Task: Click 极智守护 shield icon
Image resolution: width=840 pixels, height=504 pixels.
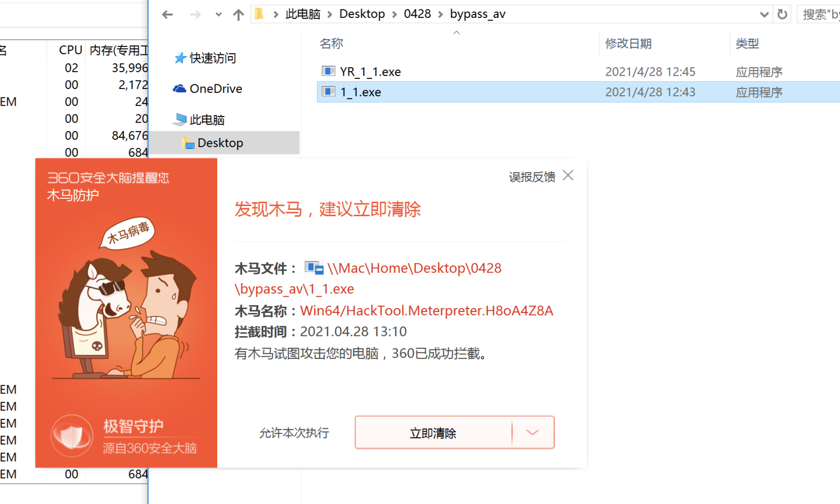Action: 72,436
